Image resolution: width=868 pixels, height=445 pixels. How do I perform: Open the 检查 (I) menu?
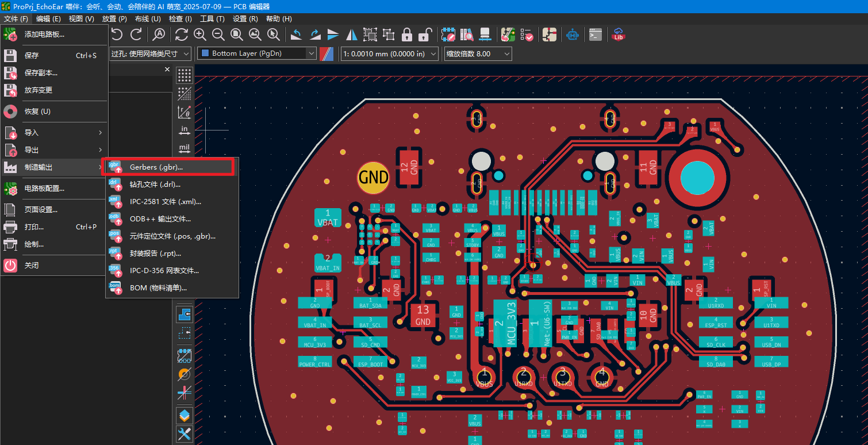(180, 19)
